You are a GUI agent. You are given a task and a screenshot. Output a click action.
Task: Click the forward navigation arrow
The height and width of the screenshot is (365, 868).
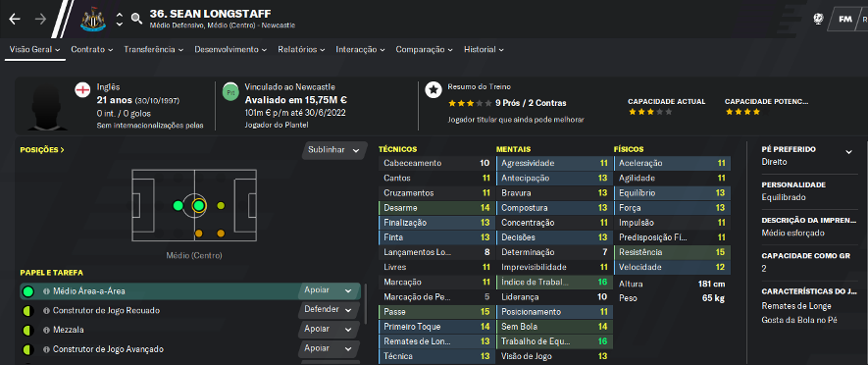point(41,19)
